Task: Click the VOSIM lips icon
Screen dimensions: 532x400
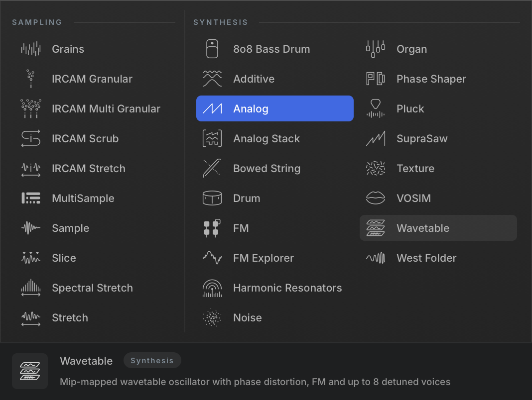Action: tap(376, 198)
